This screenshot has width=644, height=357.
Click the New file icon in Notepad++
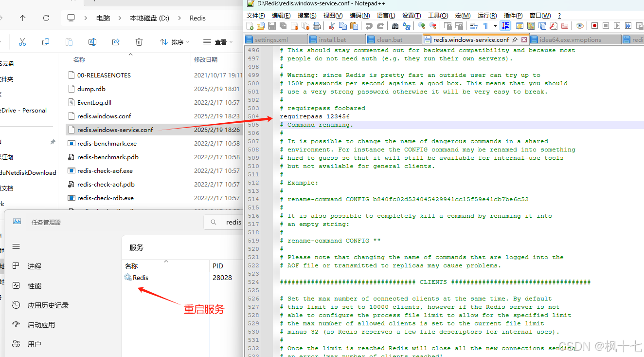[250, 26]
